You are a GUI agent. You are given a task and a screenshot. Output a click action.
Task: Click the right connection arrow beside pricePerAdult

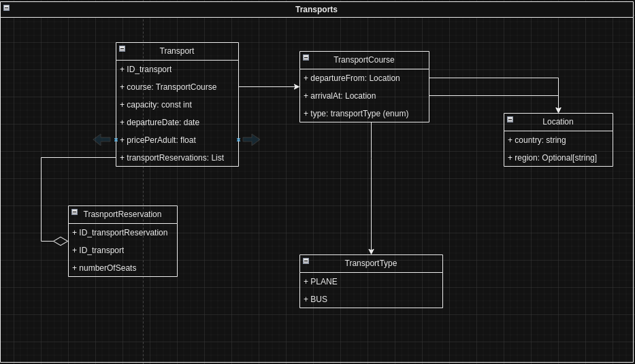tap(251, 139)
